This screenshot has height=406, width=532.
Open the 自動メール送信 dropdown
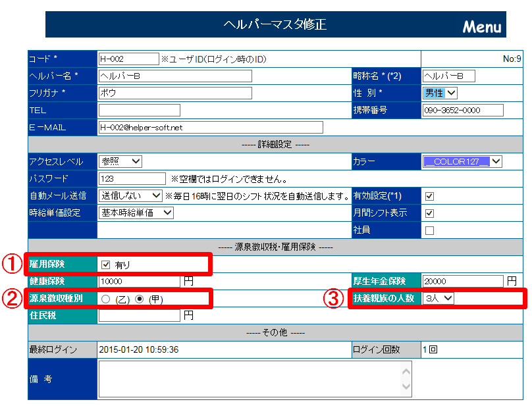point(130,195)
